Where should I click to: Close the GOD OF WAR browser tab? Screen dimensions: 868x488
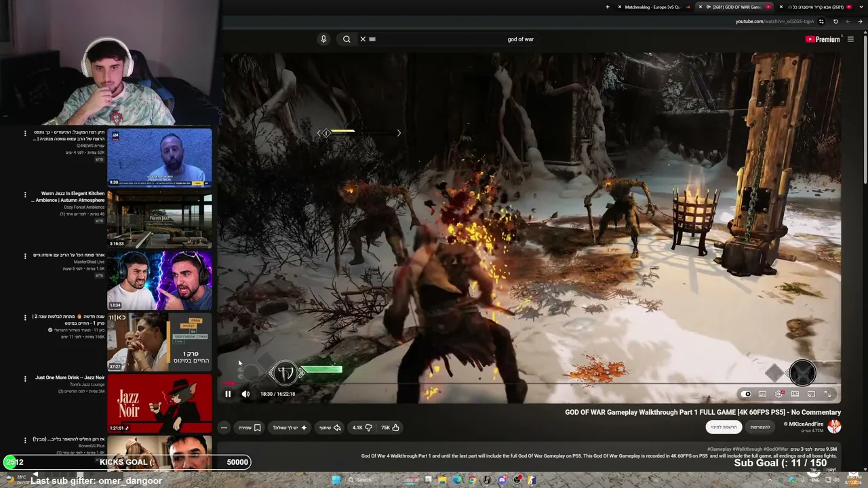click(701, 7)
